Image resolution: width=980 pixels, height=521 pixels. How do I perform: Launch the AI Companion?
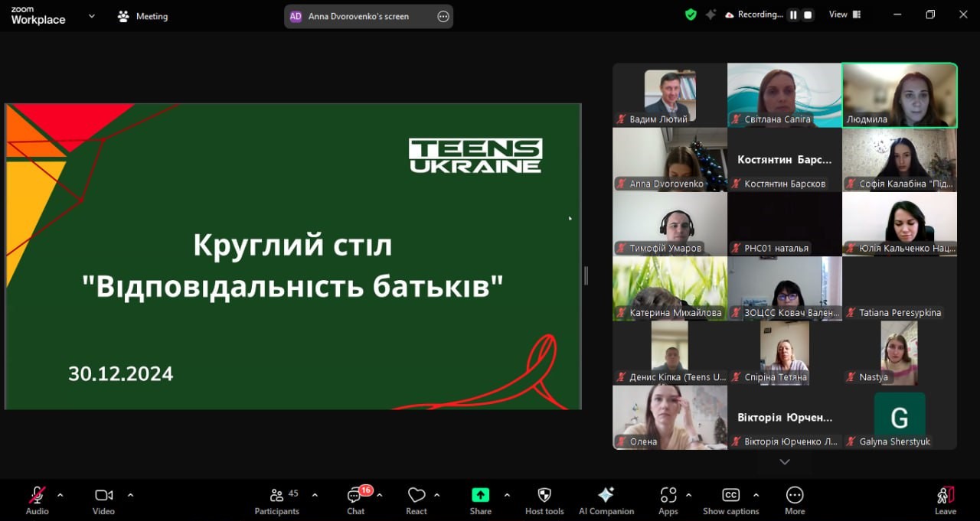(606, 495)
